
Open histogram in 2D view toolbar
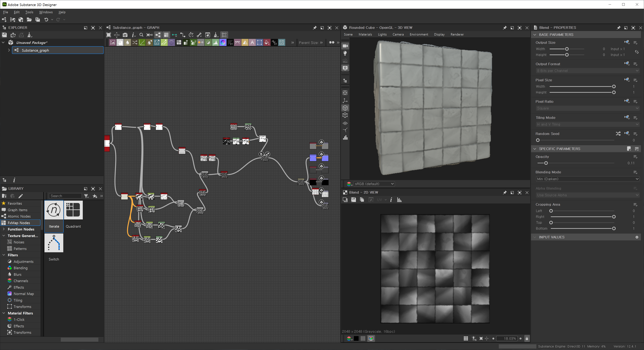click(x=399, y=200)
